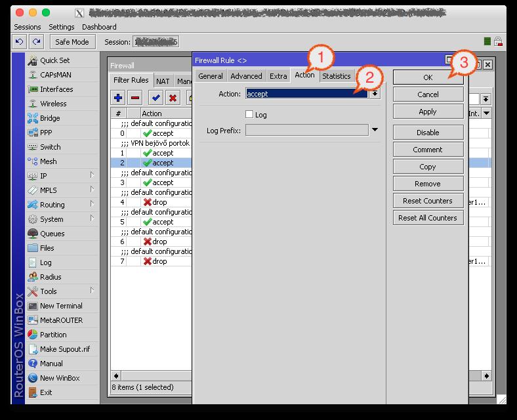Screen dimensions: 517x420
Task: Switch to the Advanced tab
Action: [x=246, y=76]
